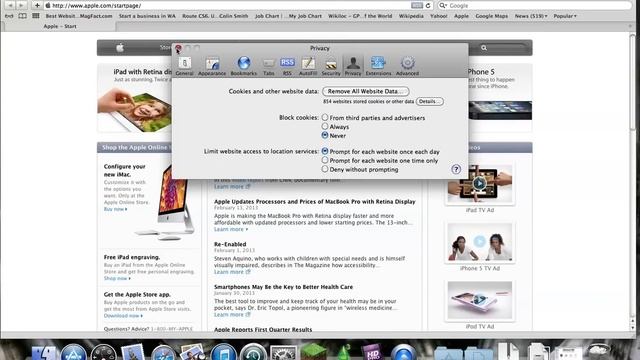
Task: Open the App Store from the dock
Action: [73, 352]
